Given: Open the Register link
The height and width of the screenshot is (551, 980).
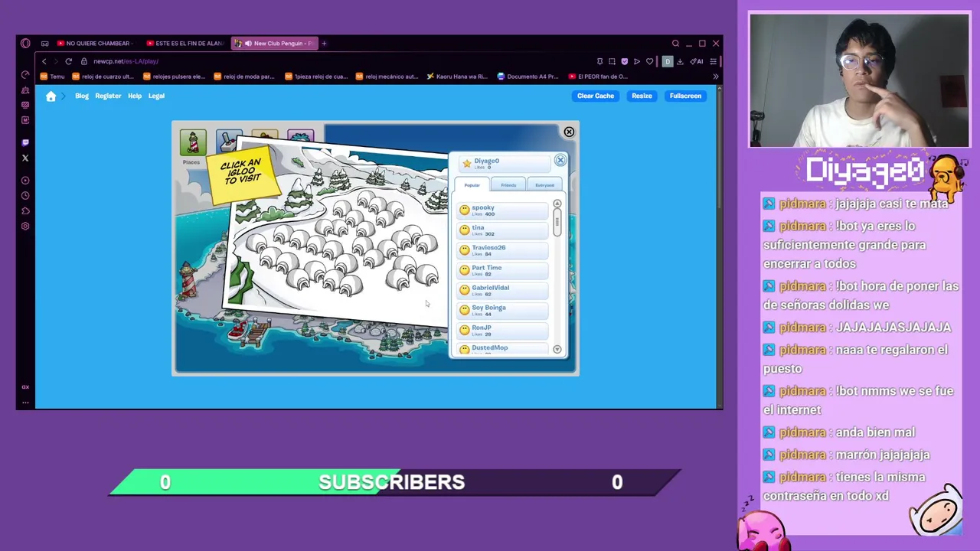Looking at the screenshot, I should (108, 96).
